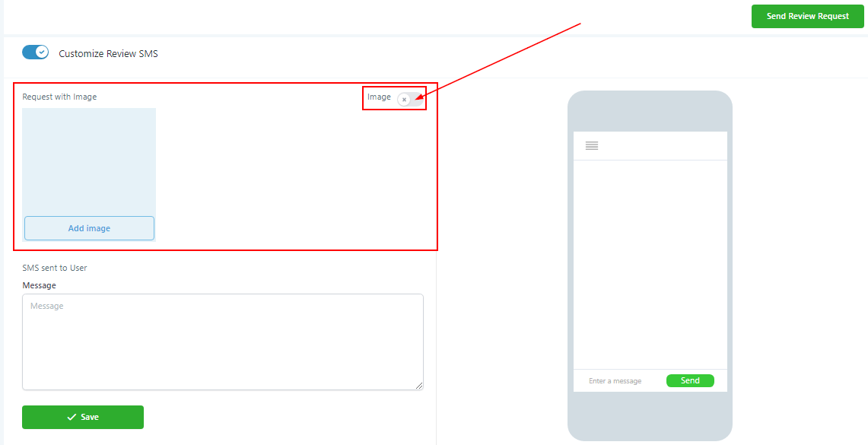Image resolution: width=868 pixels, height=445 pixels.
Task: Click the gray phone frame top bezel
Action: pos(650,111)
